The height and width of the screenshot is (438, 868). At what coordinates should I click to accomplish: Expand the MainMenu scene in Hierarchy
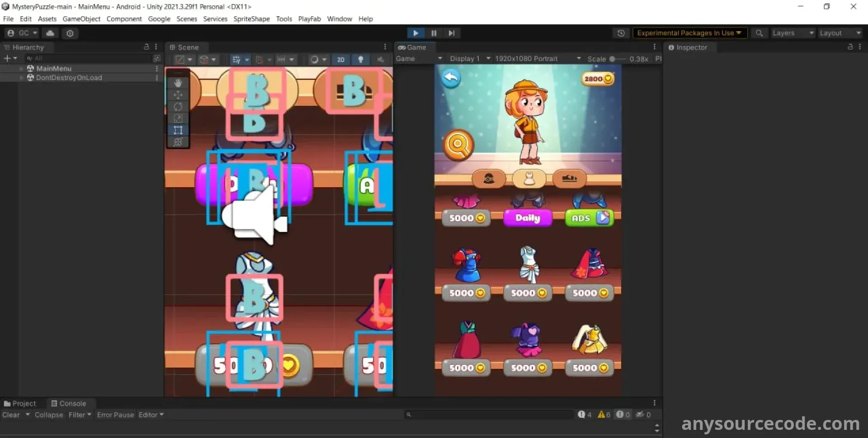click(21, 69)
